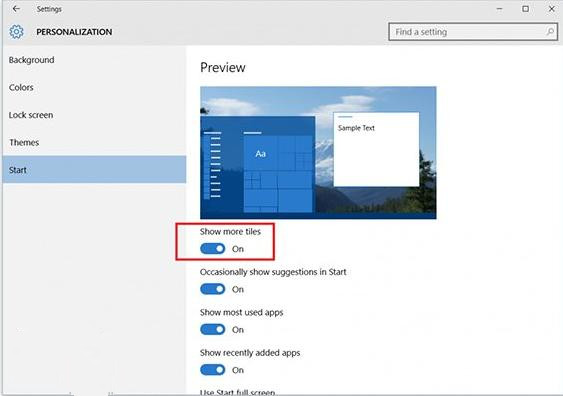Select Themes in the sidebar
Screen dimensions: 563x396
click(x=94, y=142)
